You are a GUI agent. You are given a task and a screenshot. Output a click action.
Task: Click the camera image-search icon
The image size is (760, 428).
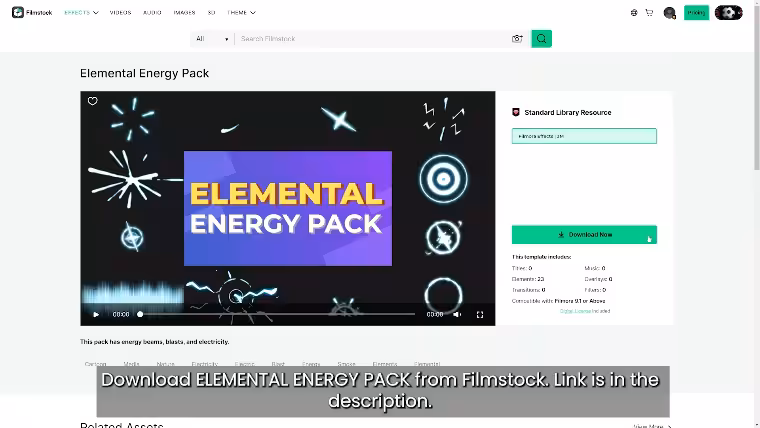(517, 39)
